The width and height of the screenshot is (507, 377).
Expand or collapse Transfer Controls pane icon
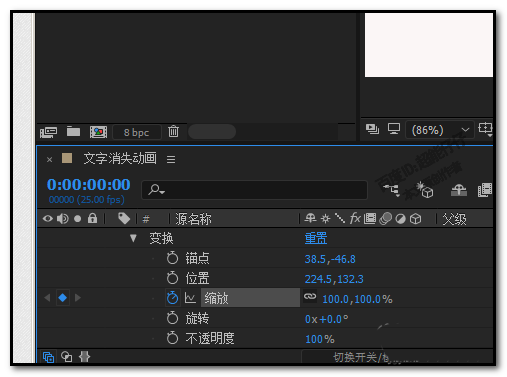tap(67, 357)
